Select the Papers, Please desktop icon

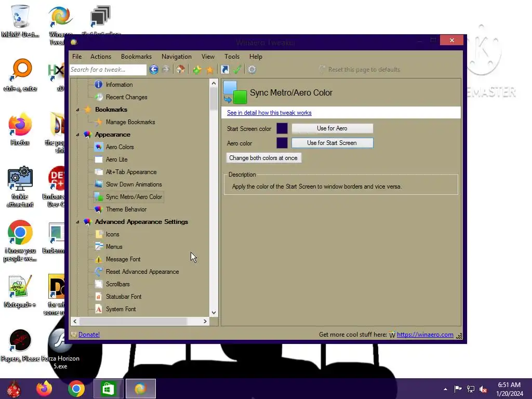[20, 345]
